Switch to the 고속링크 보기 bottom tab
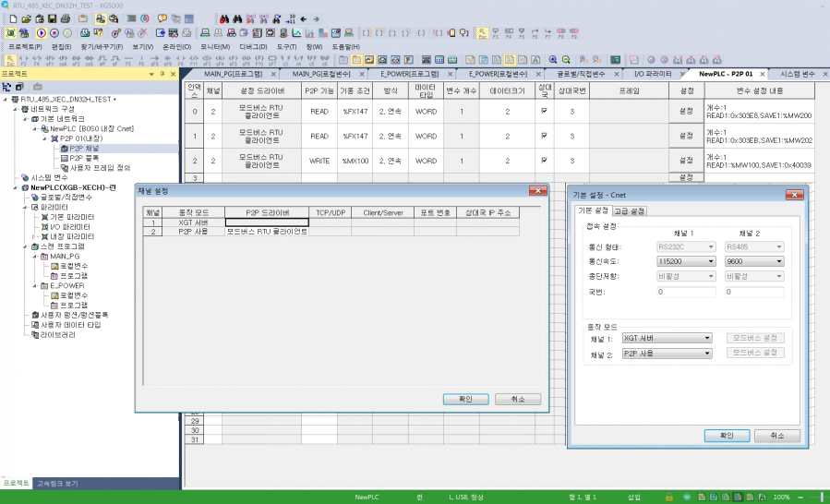Screen dimensions: 830x504 [57, 484]
